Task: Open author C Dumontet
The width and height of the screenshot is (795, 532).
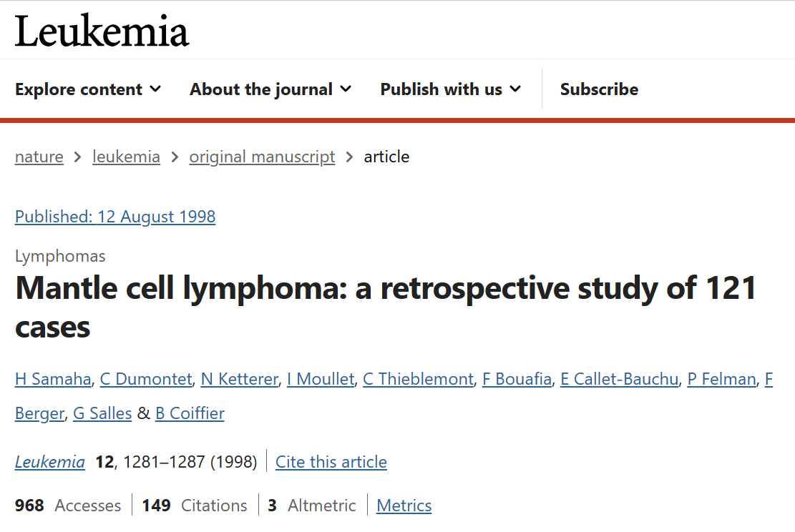Action: click(146, 378)
